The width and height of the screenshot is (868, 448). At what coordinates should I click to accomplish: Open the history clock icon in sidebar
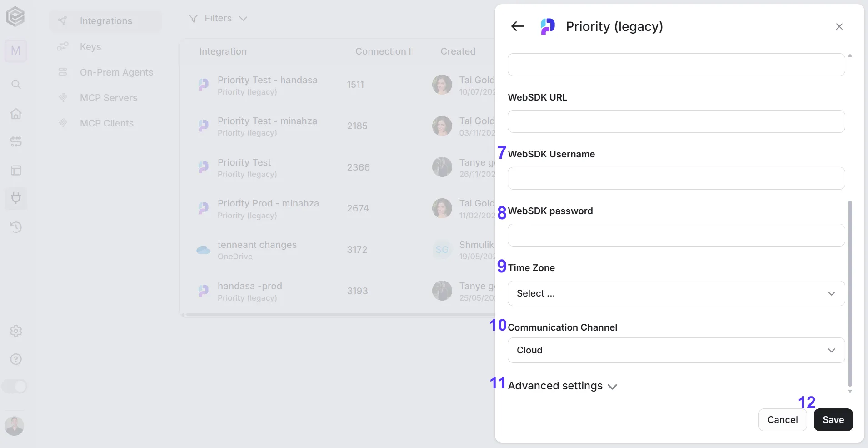[16, 227]
